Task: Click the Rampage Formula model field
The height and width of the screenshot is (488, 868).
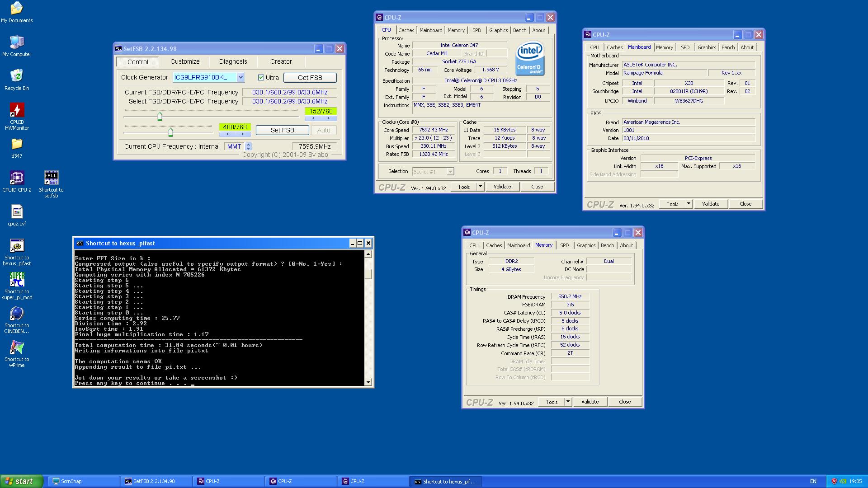Action: [665, 73]
